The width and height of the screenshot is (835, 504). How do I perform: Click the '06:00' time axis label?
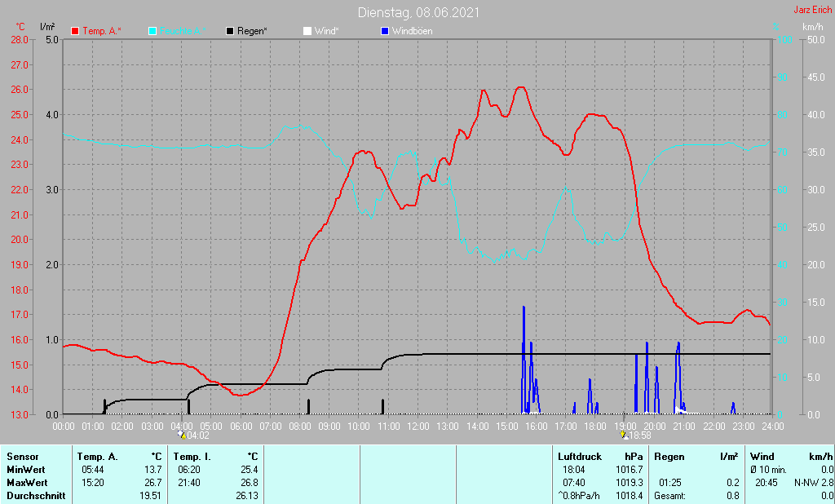[x=241, y=427]
